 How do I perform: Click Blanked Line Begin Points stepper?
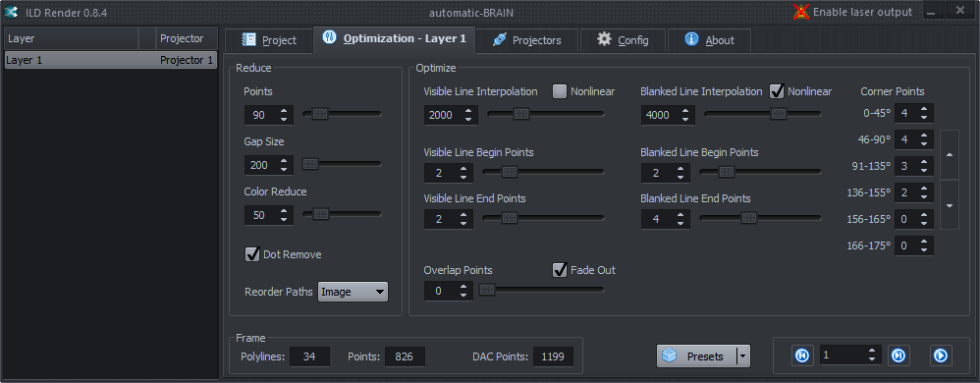coord(665,173)
